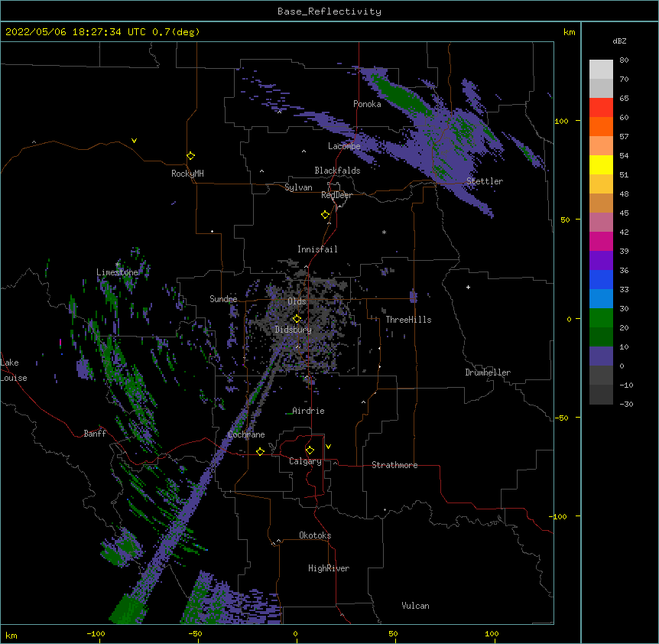Click the asterisk marker east of Innisfail
Screen dimensions: 659x644
click(x=384, y=232)
